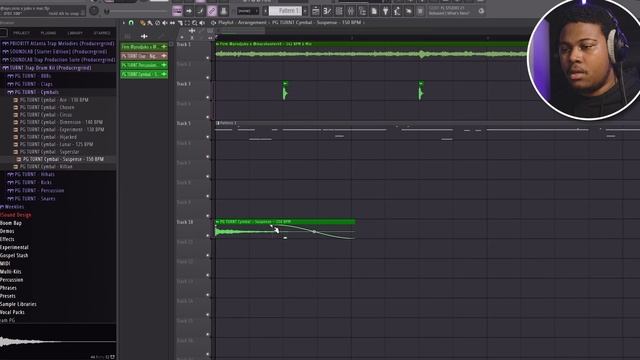This screenshot has width=640, height=360.
Task: Select the pink PG TURNT picker clip
Action: 144,56
